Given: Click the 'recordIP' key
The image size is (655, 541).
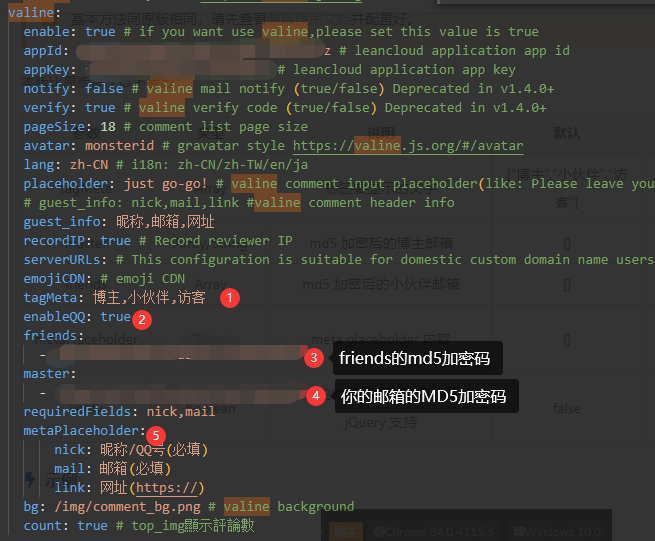Looking at the screenshot, I should tap(54, 241).
